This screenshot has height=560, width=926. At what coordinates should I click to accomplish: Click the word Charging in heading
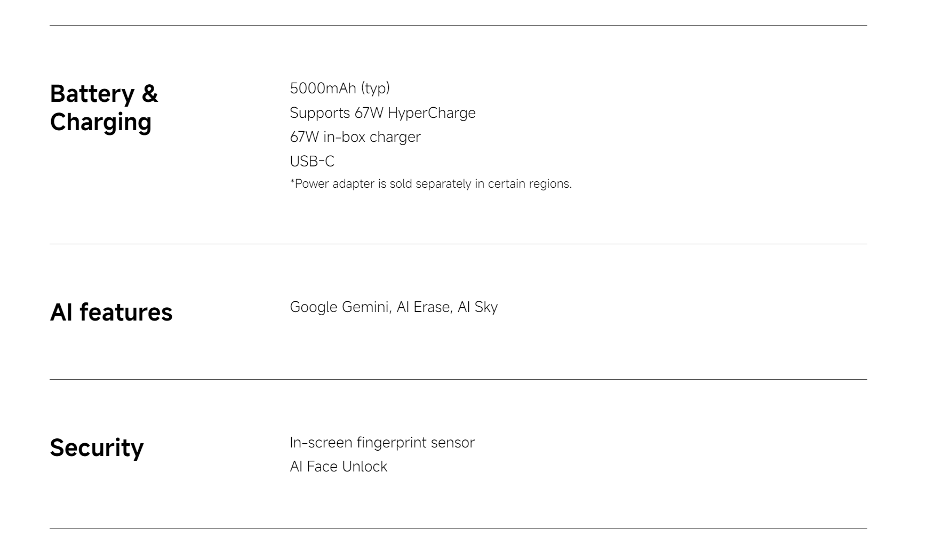pyautogui.click(x=101, y=122)
